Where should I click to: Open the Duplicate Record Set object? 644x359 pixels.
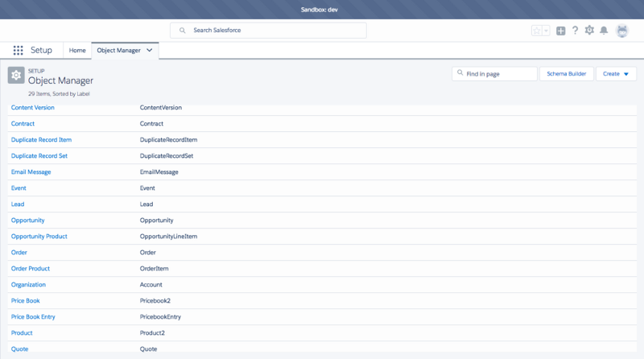tap(39, 155)
